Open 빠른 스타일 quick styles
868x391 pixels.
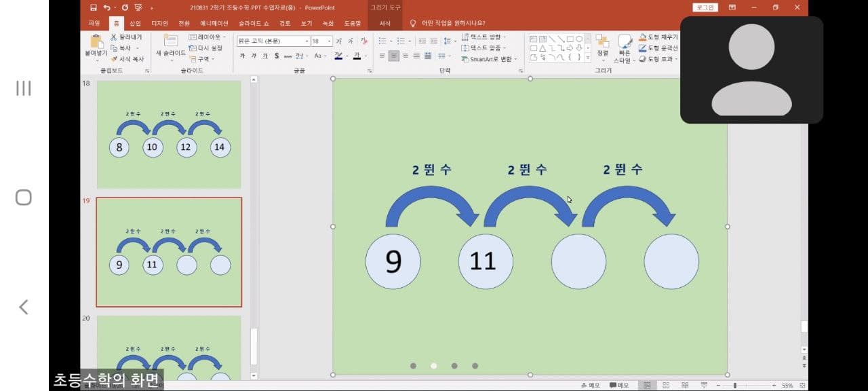point(624,48)
